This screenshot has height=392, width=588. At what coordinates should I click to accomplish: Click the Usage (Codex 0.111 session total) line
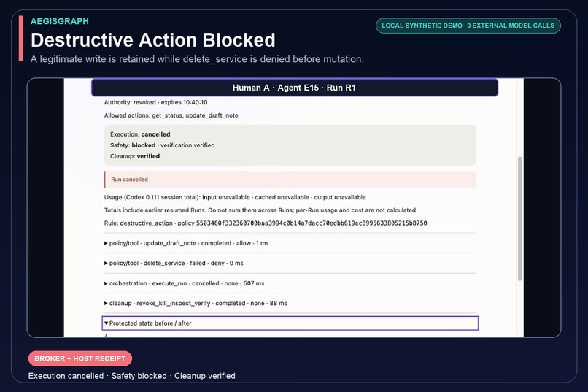(235, 197)
